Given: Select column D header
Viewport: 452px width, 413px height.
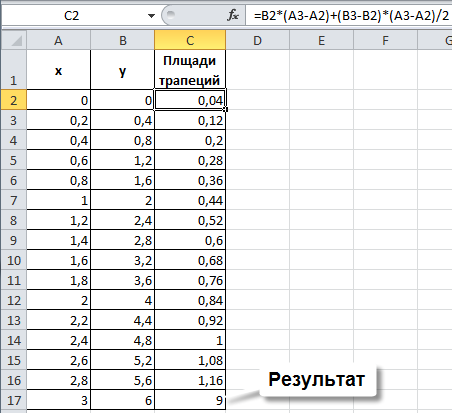Looking at the screenshot, I should coord(257,40).
